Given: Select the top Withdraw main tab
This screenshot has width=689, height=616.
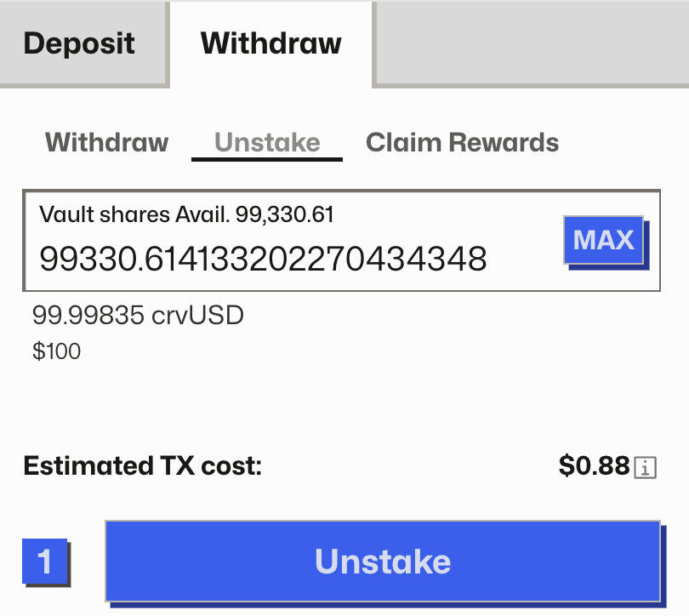Looking at the screenshot, I should 270,43.
